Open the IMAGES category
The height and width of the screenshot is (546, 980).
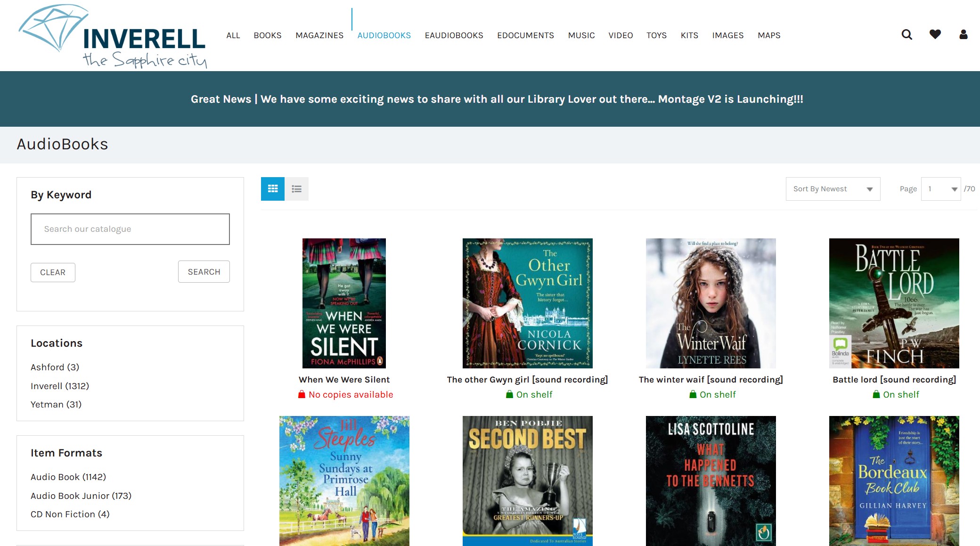[727, 35]
